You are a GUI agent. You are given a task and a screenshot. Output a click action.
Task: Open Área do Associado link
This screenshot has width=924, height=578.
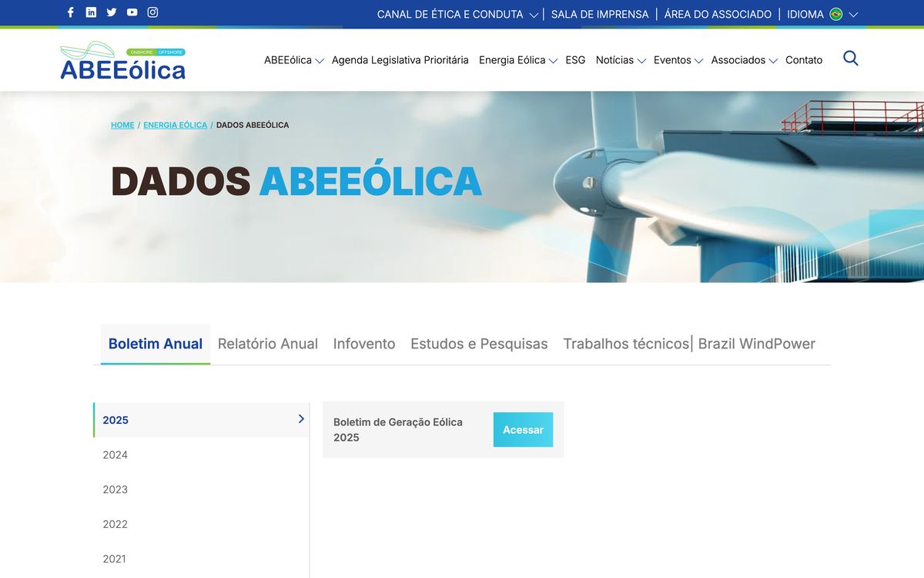(x=718, y=14)
